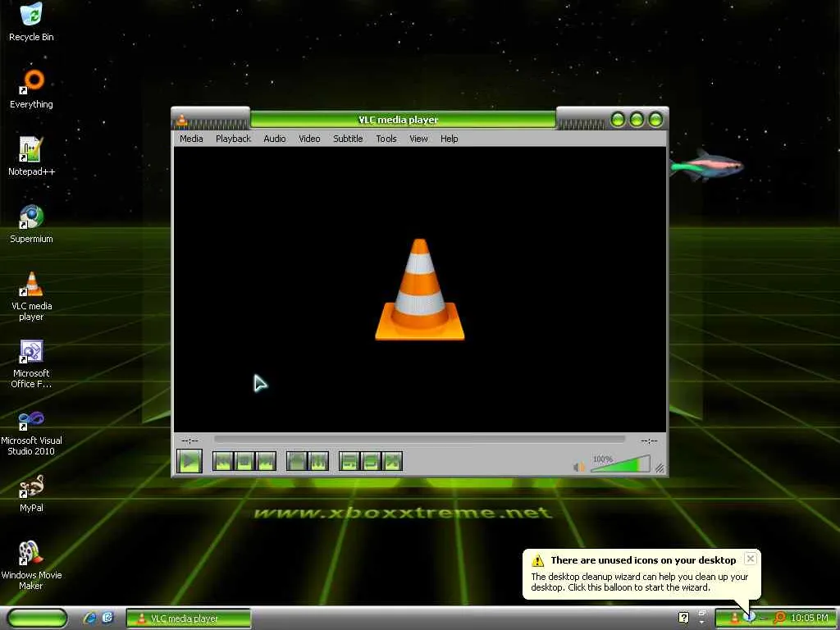840x630 pixels.
Task: Open the Media menu
Action: click(x=191, y=139)
